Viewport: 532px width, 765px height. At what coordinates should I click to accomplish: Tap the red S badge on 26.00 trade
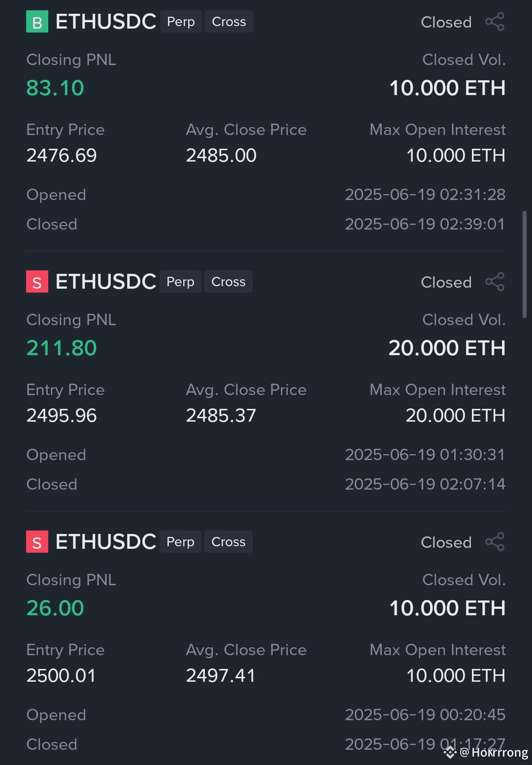pyautogui.click(x=37, y=542)
